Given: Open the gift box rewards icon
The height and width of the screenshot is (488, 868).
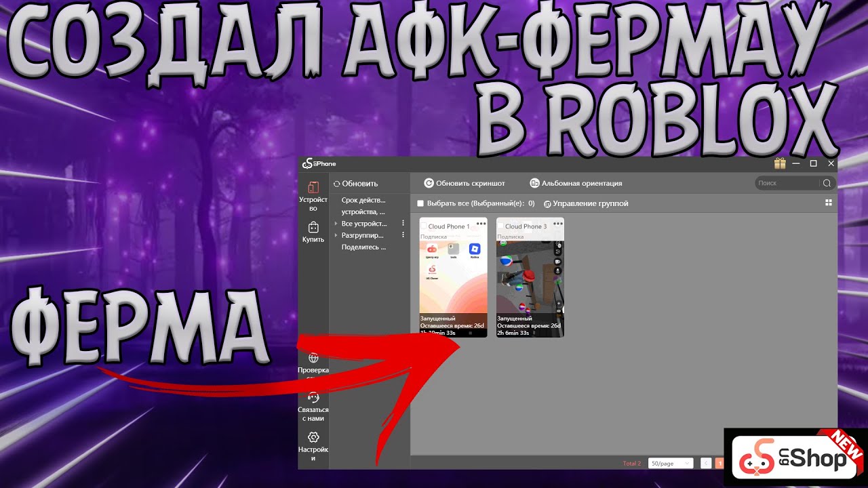Looking at the screenshot, I should point(780,163).
